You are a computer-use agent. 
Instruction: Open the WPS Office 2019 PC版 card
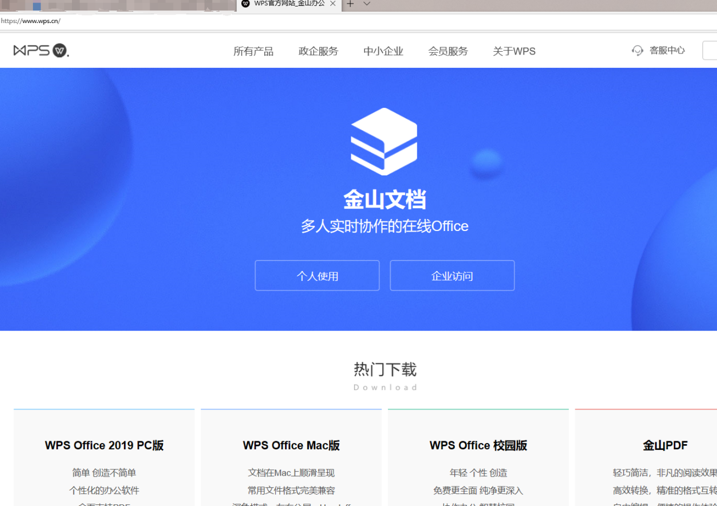(104, 458)
